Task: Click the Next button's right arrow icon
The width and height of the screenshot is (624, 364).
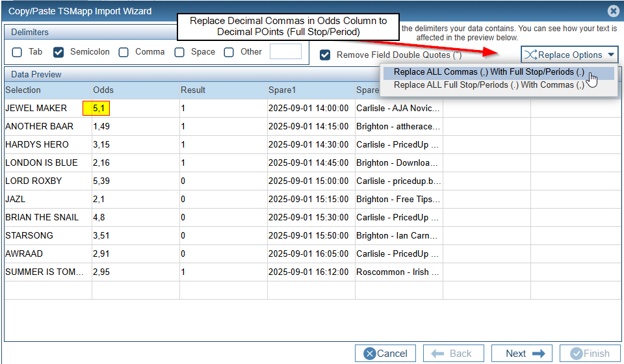Action: click(x=538, y=354)
